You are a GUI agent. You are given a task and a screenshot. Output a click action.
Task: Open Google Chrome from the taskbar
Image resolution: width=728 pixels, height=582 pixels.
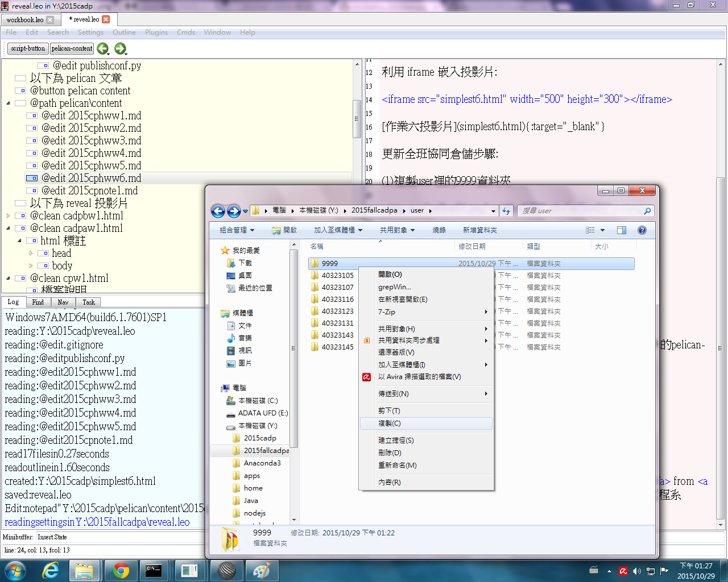tap(121, 570)
